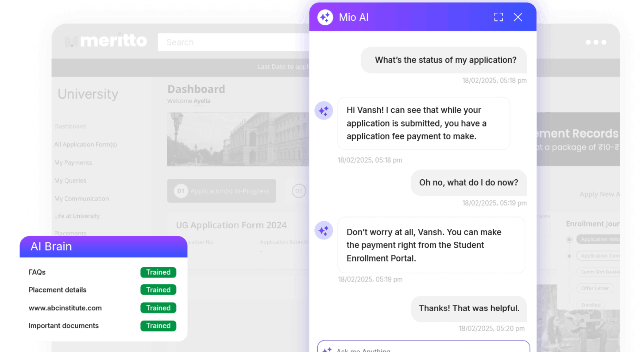Click the Welcome Ayella name

(202, 101)
